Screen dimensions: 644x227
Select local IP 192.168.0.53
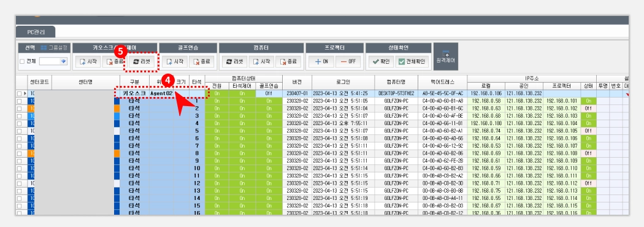click(x=486, y=146)
